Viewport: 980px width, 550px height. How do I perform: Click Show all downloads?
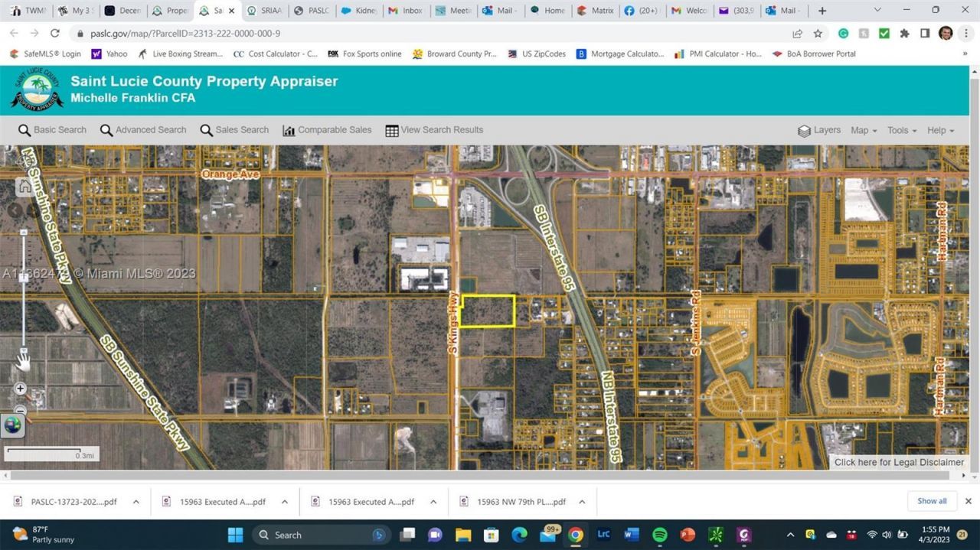932,501
